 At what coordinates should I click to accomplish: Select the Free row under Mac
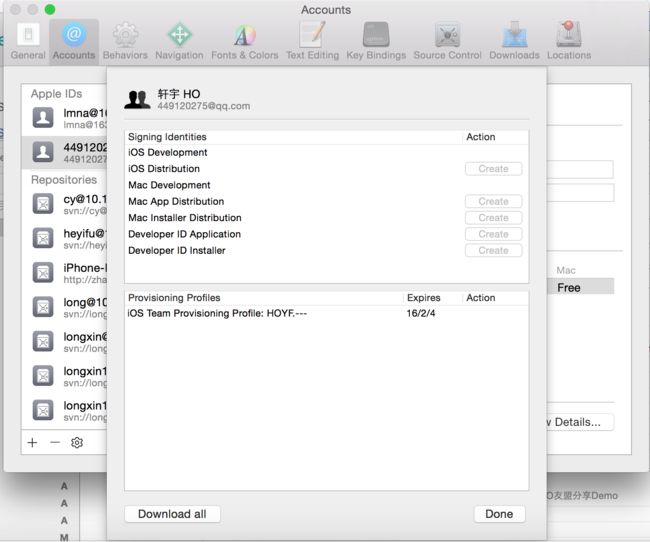580,287
